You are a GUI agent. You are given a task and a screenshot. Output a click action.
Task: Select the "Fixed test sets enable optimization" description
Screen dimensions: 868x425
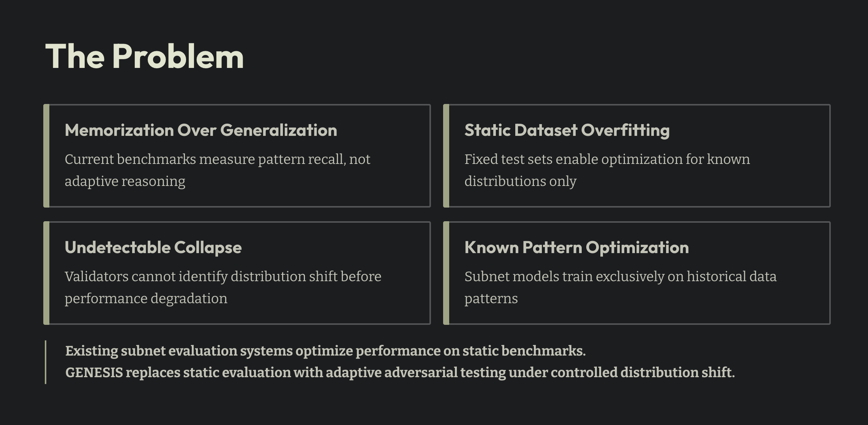coord(607,159)
